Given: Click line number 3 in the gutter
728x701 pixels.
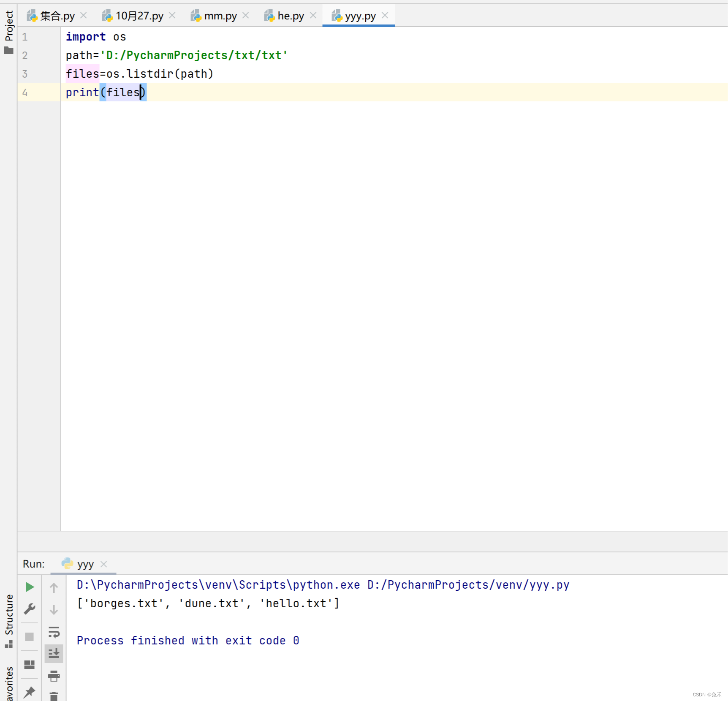Looking at the screenshot, I should coord(25,74).
